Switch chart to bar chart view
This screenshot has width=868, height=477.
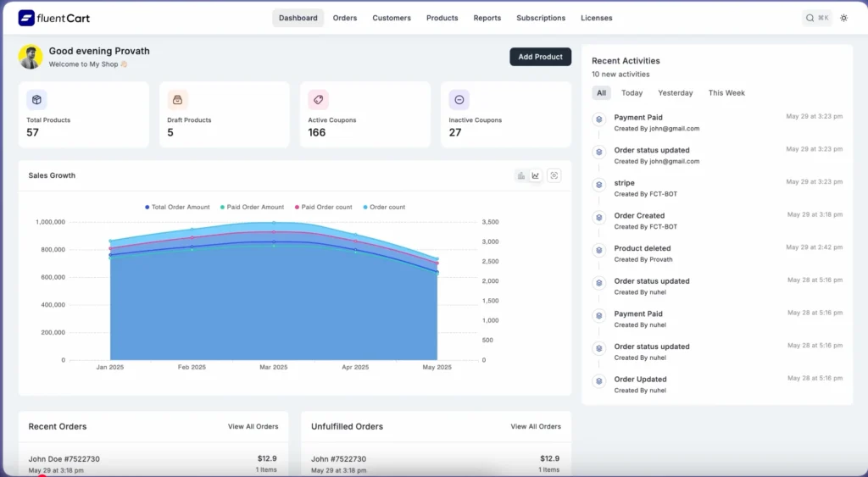click(x=520, y=175)
